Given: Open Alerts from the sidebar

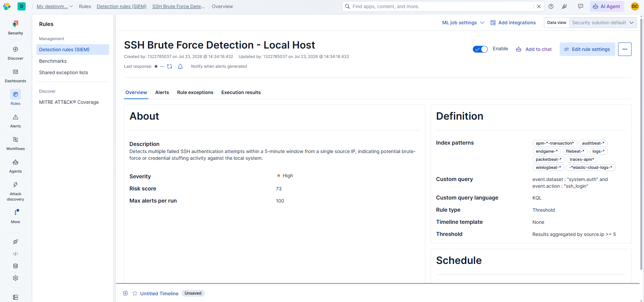Looking at the screenshot, I should (x=16, y=121).
